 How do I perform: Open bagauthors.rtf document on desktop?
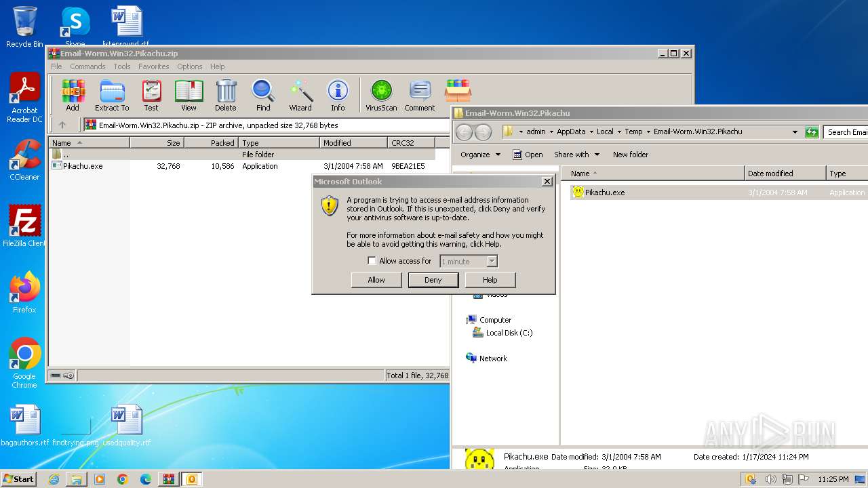click(x=25, y=426)
